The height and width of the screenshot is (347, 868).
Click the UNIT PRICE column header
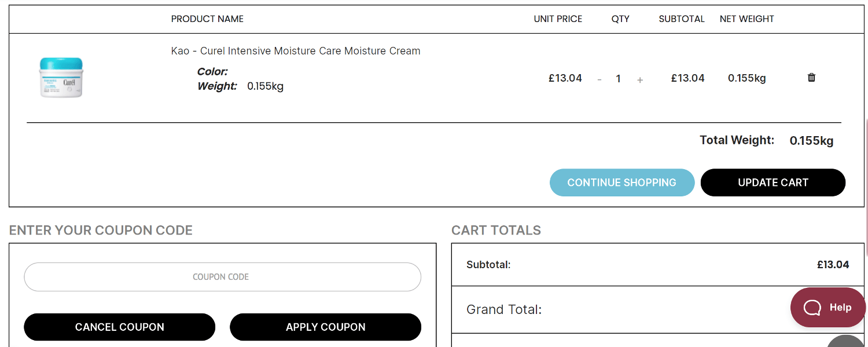coord(558,19)
